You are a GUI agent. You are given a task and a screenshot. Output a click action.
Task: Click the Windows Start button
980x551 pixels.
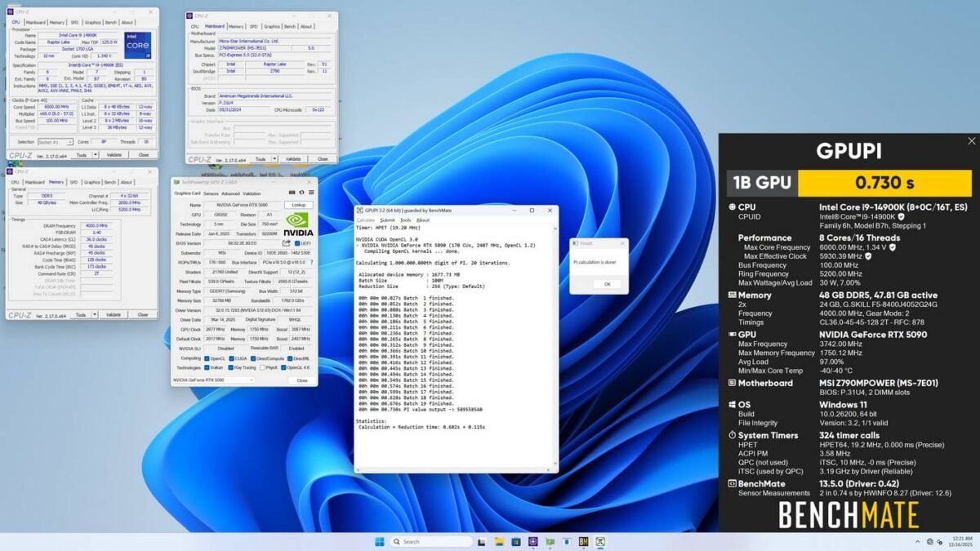click(x=377, y=542)
